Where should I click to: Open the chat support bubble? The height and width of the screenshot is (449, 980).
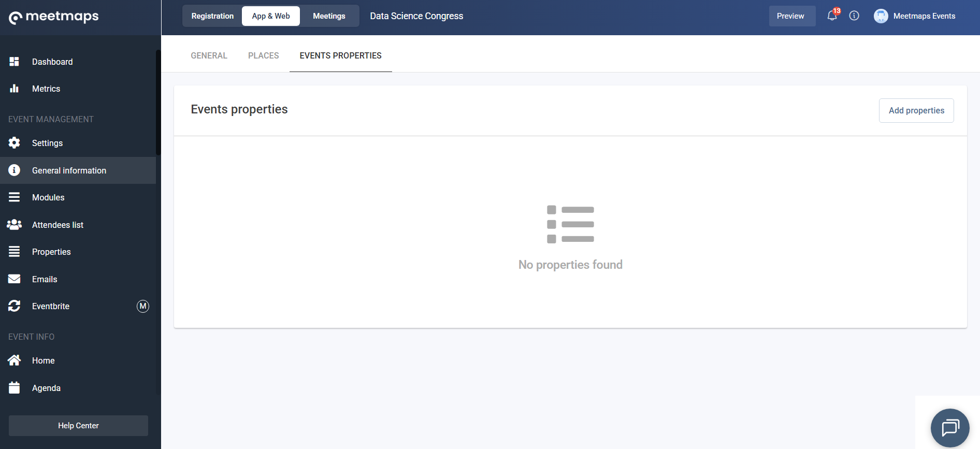pyautogui.click(x=950, y=428)
